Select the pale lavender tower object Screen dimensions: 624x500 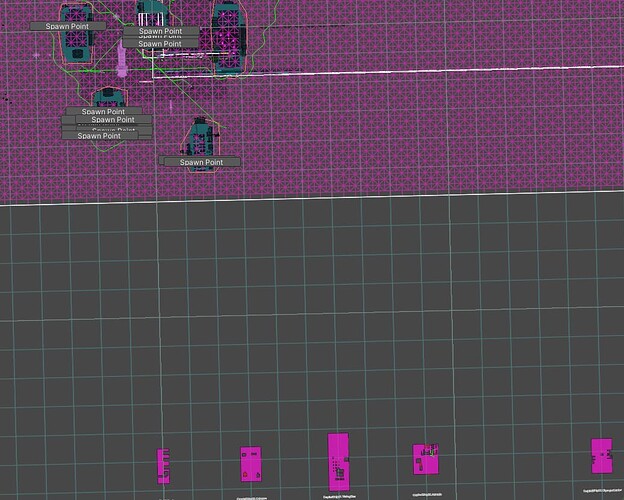click(x=121, y=60)
